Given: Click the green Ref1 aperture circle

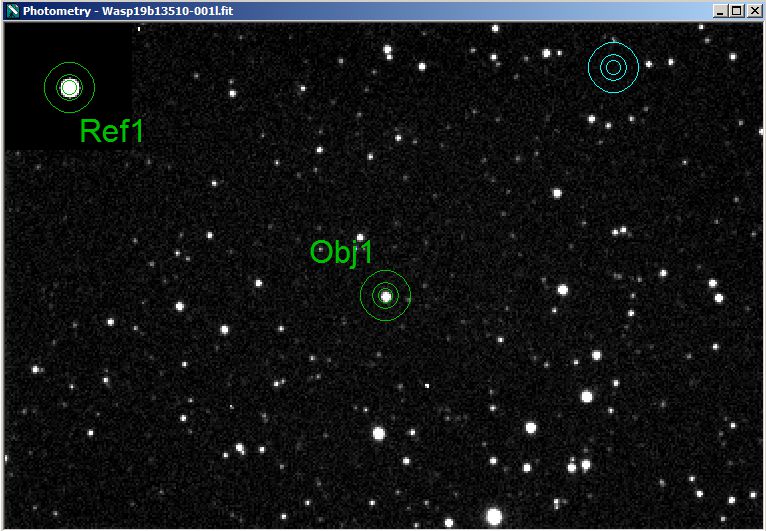Looking at the screenshot, I should pos(69,88).
